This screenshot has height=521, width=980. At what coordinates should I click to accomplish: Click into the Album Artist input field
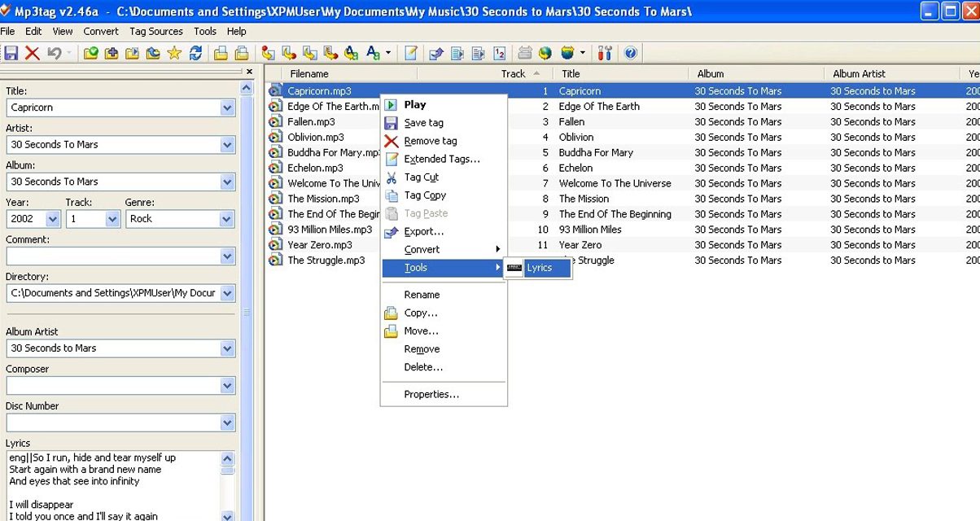coord(113,348)
